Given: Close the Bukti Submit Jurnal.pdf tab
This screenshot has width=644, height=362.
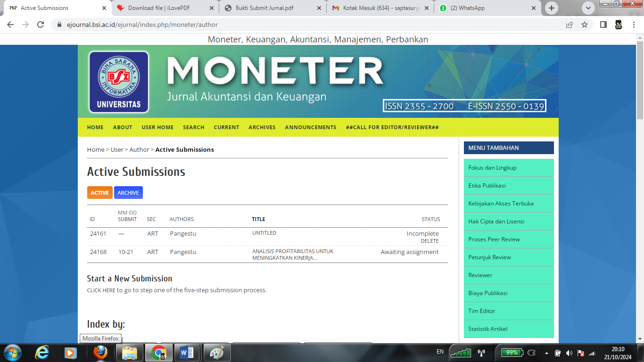Looking at the screenshot, I should coord(319,8).
